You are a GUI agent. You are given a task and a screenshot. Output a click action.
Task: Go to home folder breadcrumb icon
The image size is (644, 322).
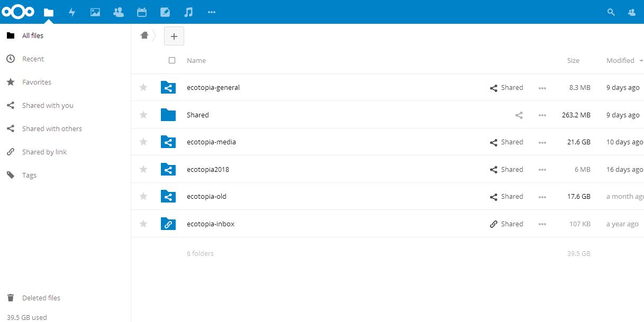(x=144, y=35)
